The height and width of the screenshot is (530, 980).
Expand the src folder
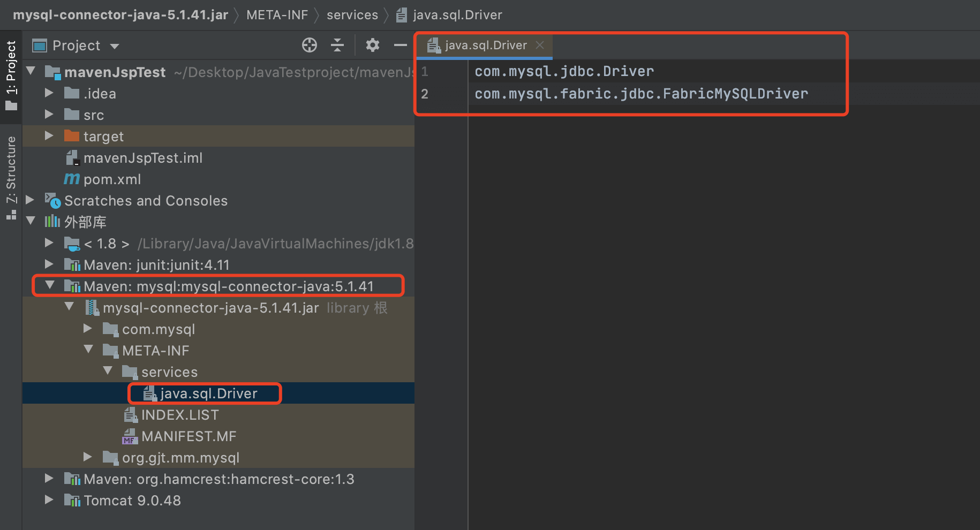click(x=49, y=115)
